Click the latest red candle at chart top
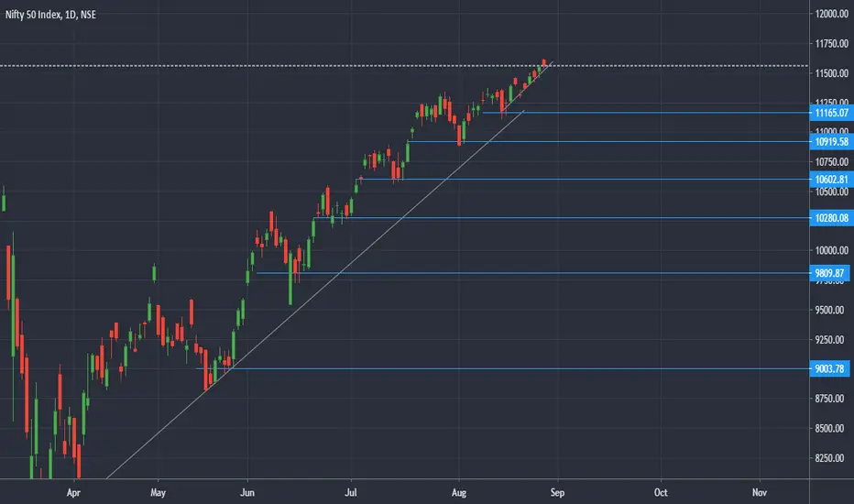854x504 pixels. (543, 62)
